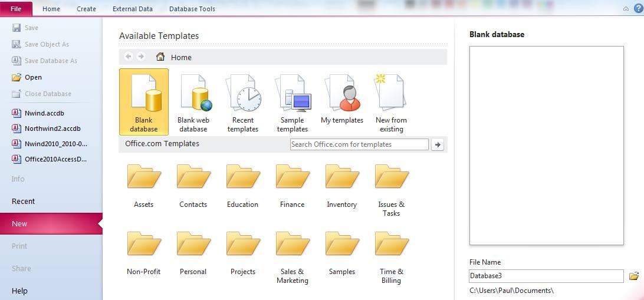The image size is (644, 300).
Task: Open Sample templates
Action: [x=293, y=102]
